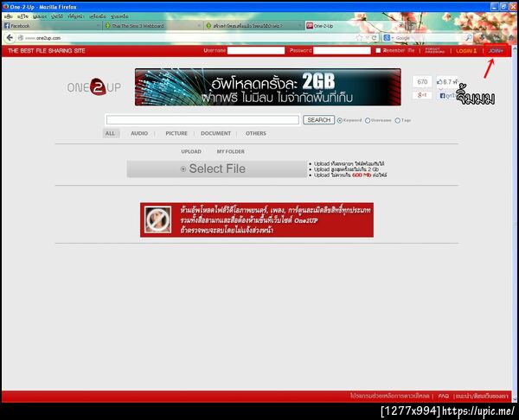Click the JOIN+ link
Image resolution: width=519 pixels, height=420 pixels.
[x=496, y=51]
